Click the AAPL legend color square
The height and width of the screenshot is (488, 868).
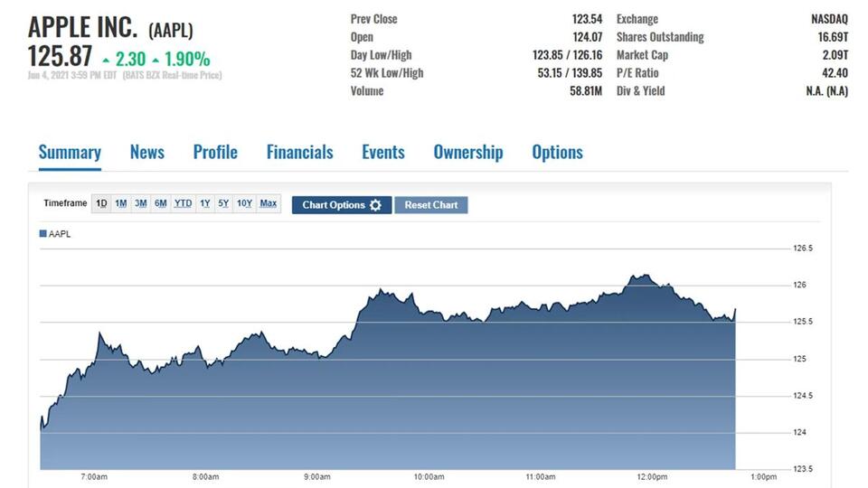[42, 234]
